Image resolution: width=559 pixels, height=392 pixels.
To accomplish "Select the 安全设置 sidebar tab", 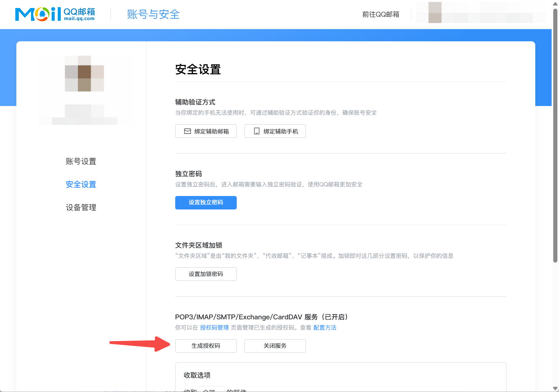I will [81, 184].
